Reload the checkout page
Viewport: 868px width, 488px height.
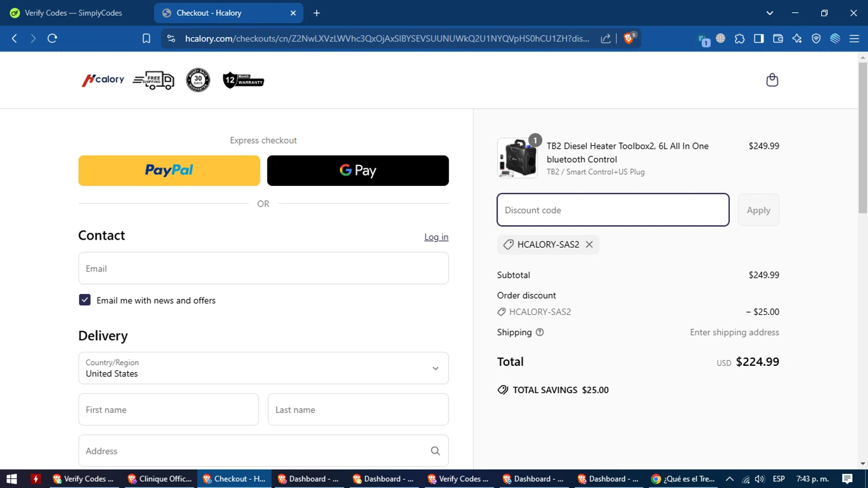[52, 38]
